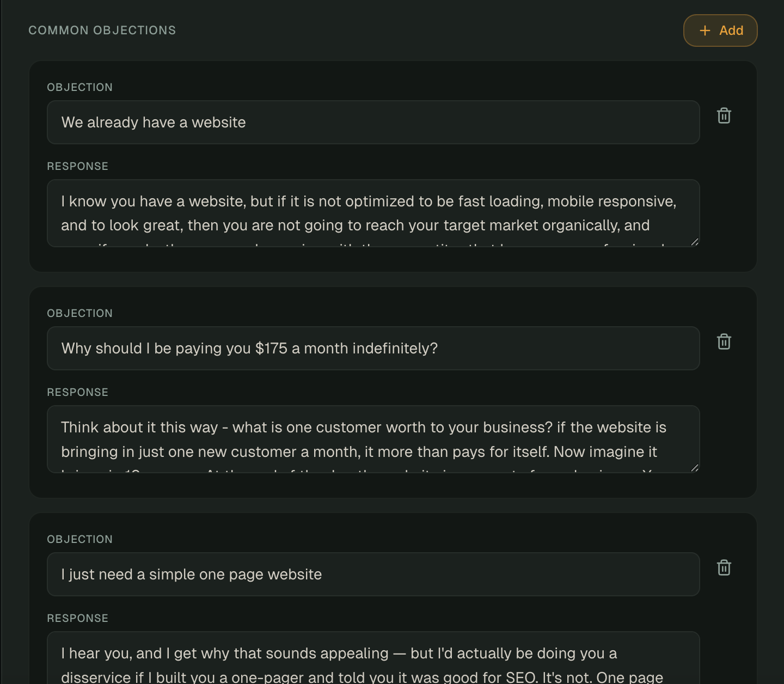
Task: Click the Common Objections section heading
Action: pos(102,30)
